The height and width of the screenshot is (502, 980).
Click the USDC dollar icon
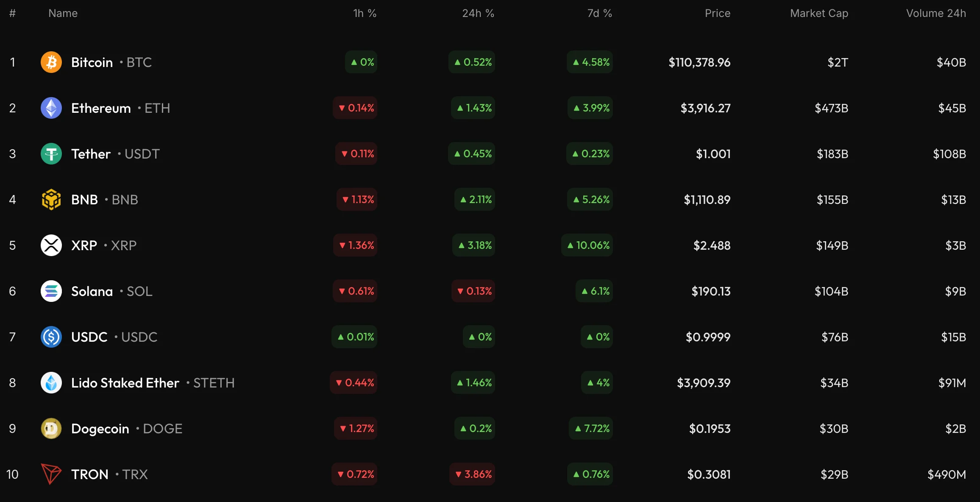click(x=51, y=337)
